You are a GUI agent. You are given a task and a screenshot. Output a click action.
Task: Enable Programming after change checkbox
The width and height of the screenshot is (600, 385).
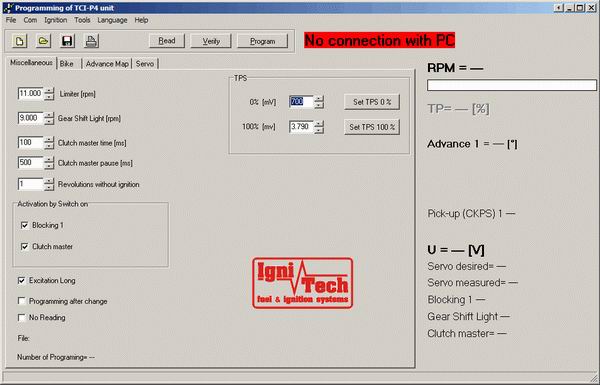coord(22,301)
